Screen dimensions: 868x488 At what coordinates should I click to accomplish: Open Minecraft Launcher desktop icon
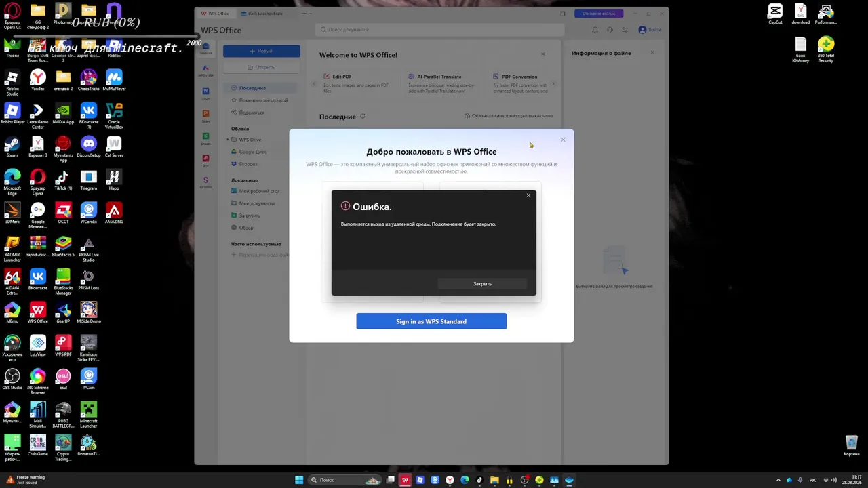tap(89, 413)
